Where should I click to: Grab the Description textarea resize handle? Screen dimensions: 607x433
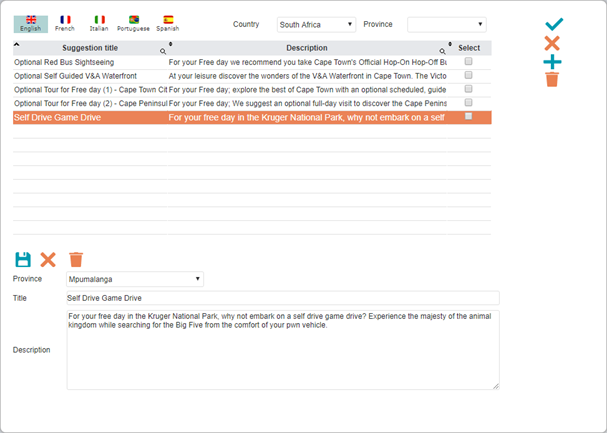496,386
